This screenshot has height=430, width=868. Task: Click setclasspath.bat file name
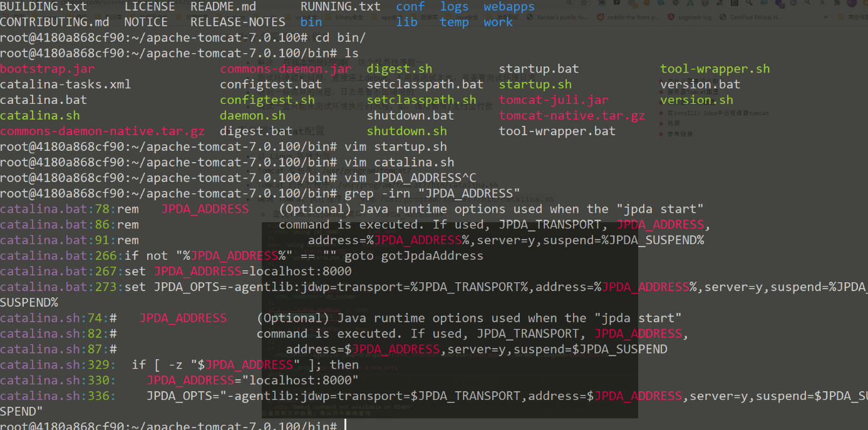click(425, 84)
